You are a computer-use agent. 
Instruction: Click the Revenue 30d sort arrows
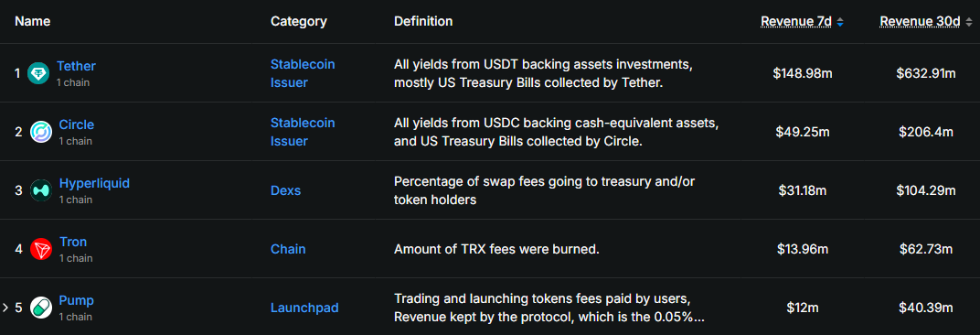[x=967, y=22]
